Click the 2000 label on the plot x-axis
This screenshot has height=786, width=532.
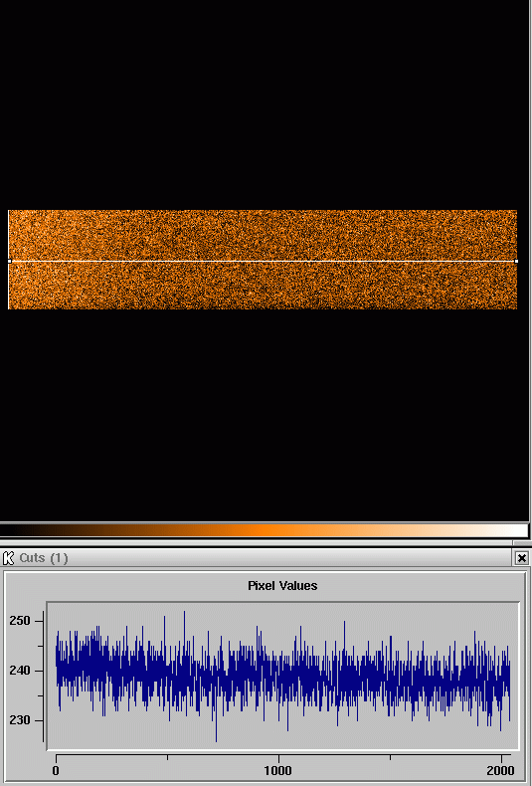click(x=501, y=770)
